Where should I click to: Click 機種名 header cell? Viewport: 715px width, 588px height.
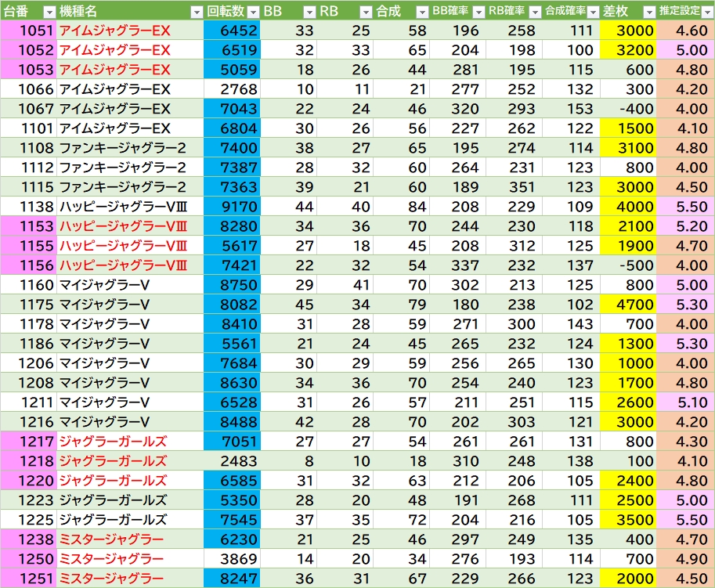[x=130, y=11]
